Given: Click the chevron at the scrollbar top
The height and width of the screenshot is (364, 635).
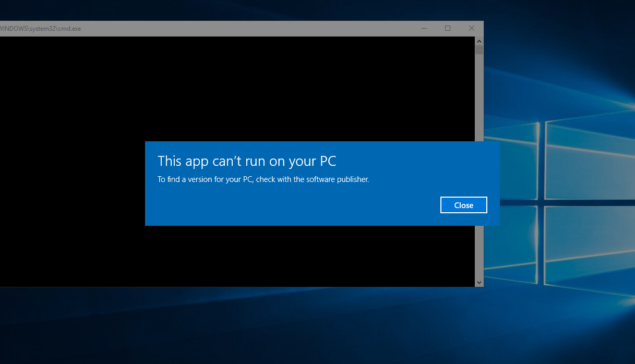Looking at the screenshot, I should (x=478, y=41).
